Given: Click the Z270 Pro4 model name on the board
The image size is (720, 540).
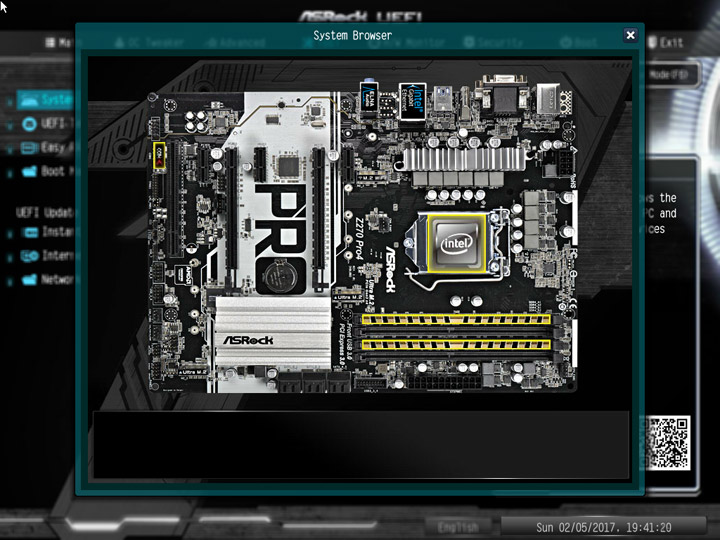Looking at the screenshot, I should tap(359, 238).
